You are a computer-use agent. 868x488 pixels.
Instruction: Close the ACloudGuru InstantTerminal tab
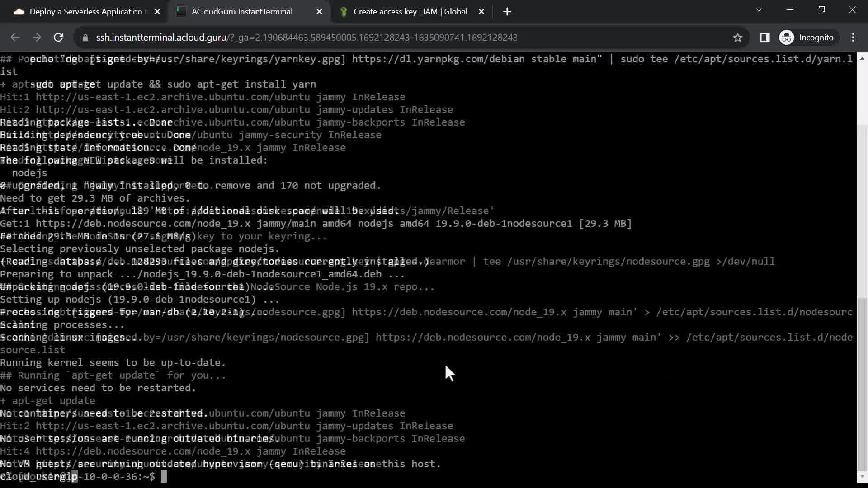click(319, 12)
